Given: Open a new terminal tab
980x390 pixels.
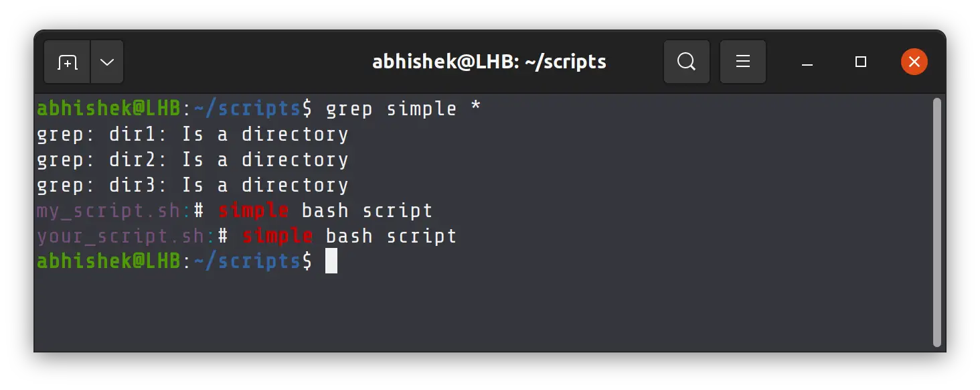Looking at the screenshot, I should (x=67, y=62).
